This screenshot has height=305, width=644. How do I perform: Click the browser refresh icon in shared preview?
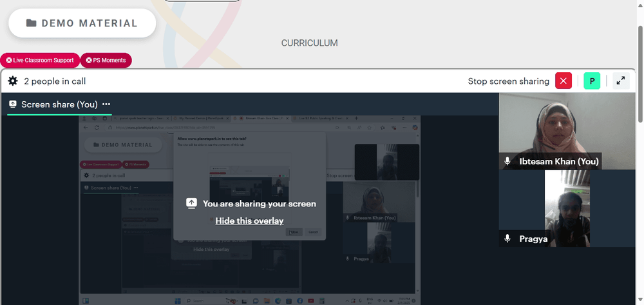97,128
